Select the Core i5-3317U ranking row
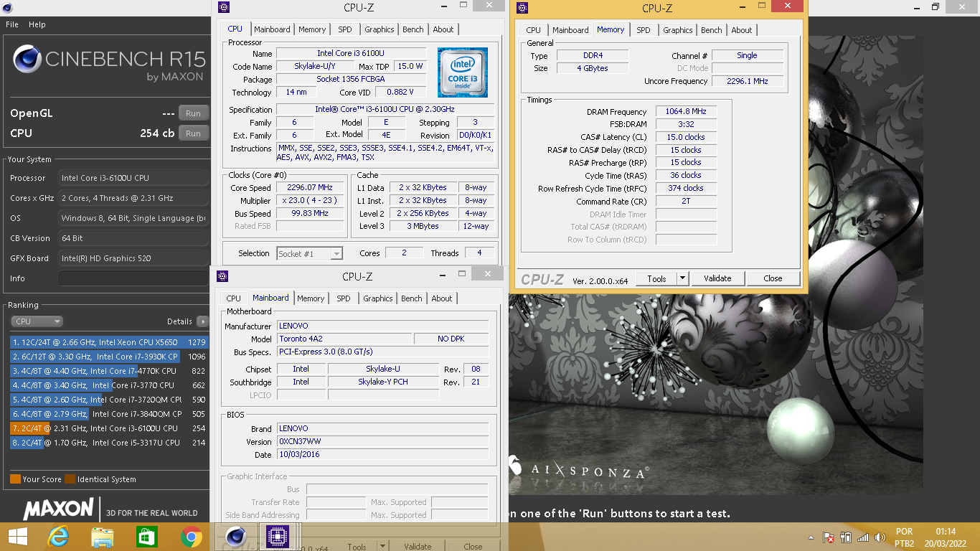This screenshot has height=551, width=980. [108, 443]
